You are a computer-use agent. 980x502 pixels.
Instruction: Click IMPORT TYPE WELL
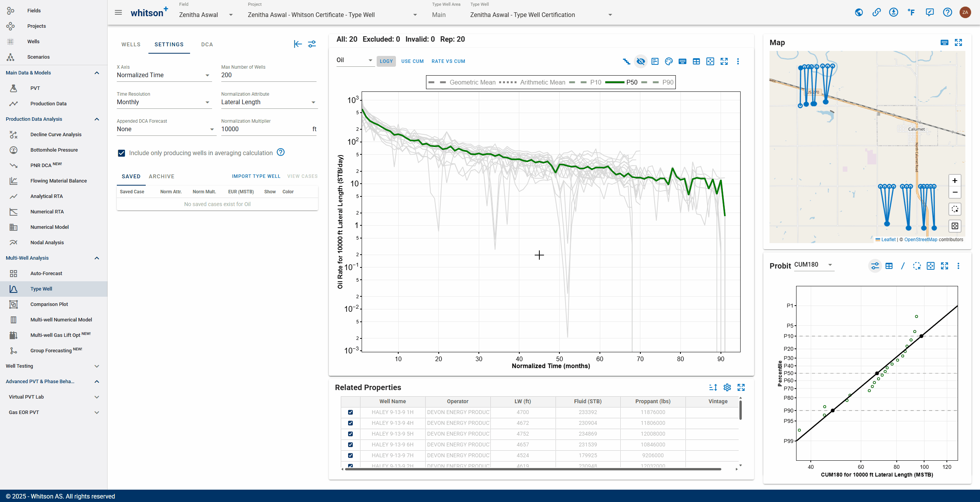(x=256, y=176)
